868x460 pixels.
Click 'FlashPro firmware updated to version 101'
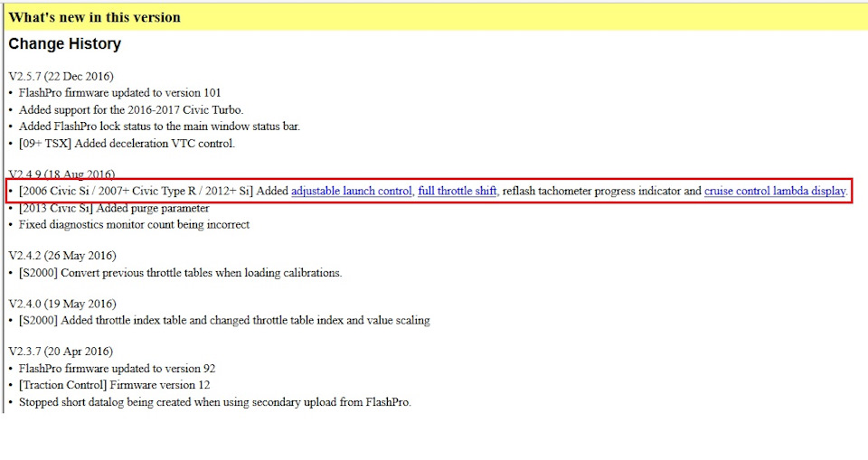(x=119, y=93)
